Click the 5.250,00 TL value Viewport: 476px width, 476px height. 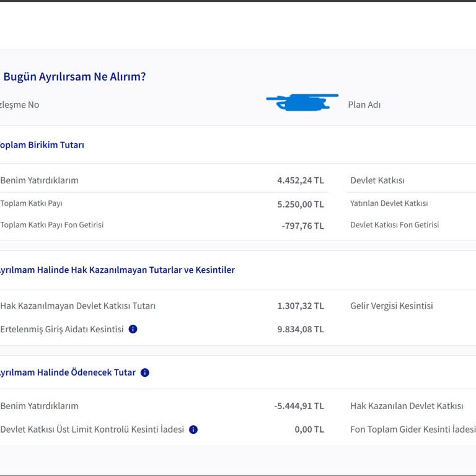pos(300,204)
